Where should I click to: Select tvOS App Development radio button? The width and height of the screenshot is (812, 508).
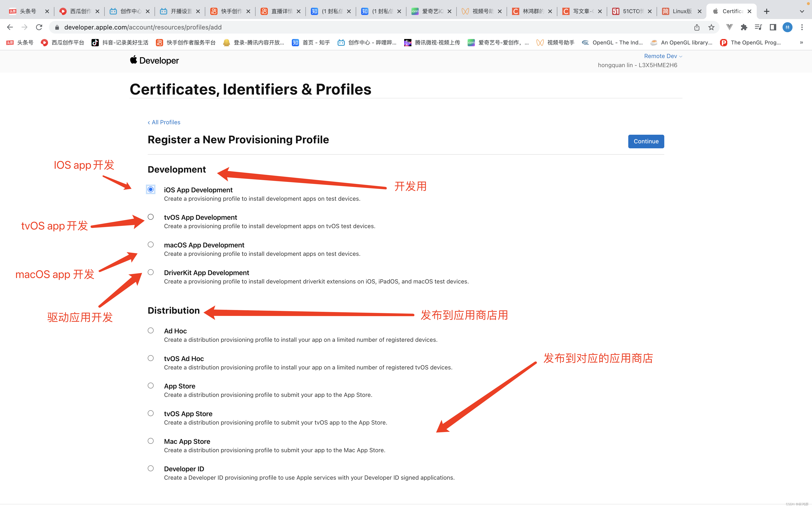[151, 217]
